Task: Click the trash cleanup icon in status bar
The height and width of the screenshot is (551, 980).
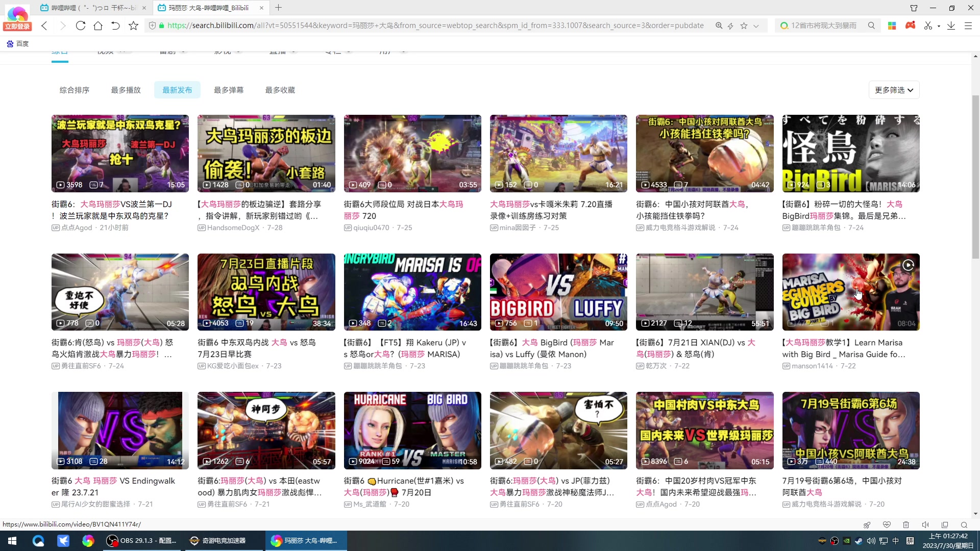Action: tap(906, 524)
